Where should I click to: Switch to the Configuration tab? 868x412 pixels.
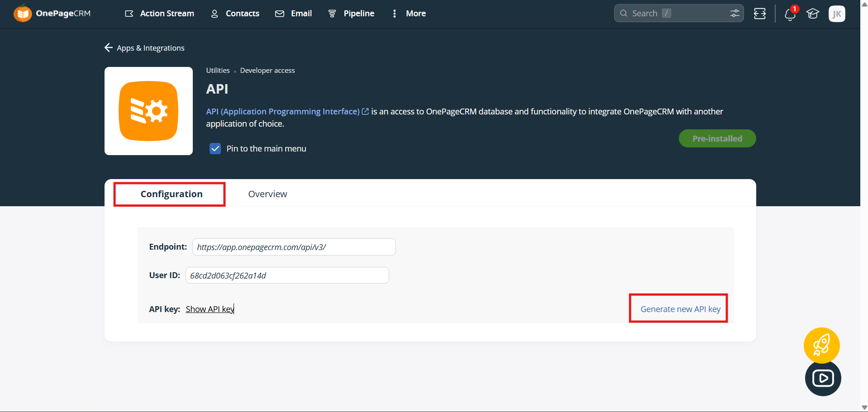tap(172, 194)
